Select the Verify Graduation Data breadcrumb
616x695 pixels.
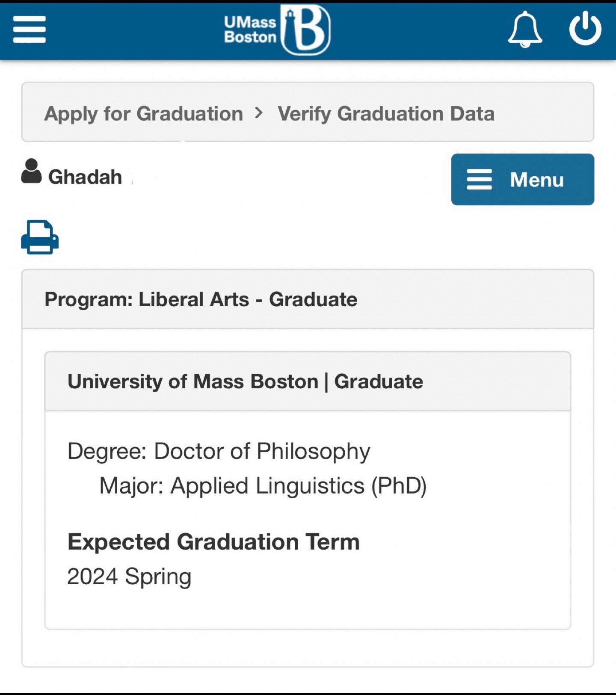386,114
